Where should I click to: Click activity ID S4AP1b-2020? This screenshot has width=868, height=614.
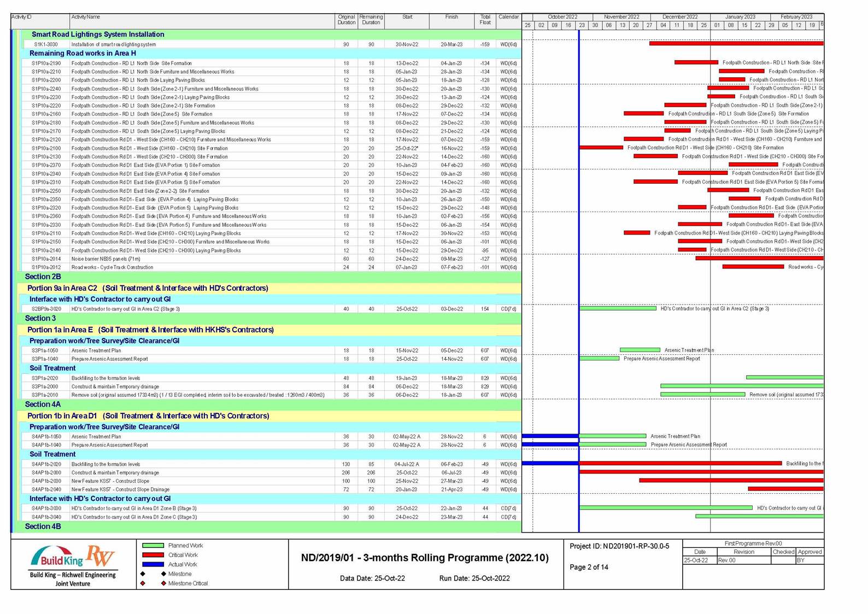tap(46, 464)
